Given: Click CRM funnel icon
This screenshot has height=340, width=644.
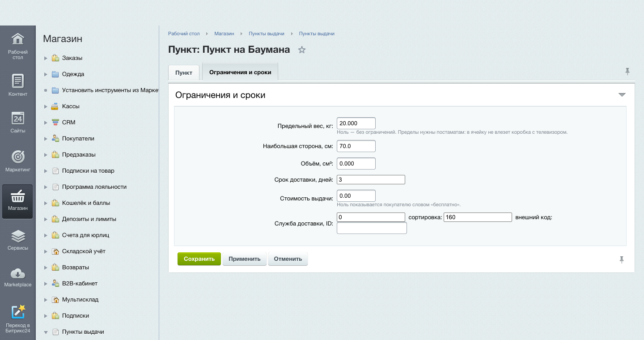Looking at the screenshot, I should pos(55,123).
